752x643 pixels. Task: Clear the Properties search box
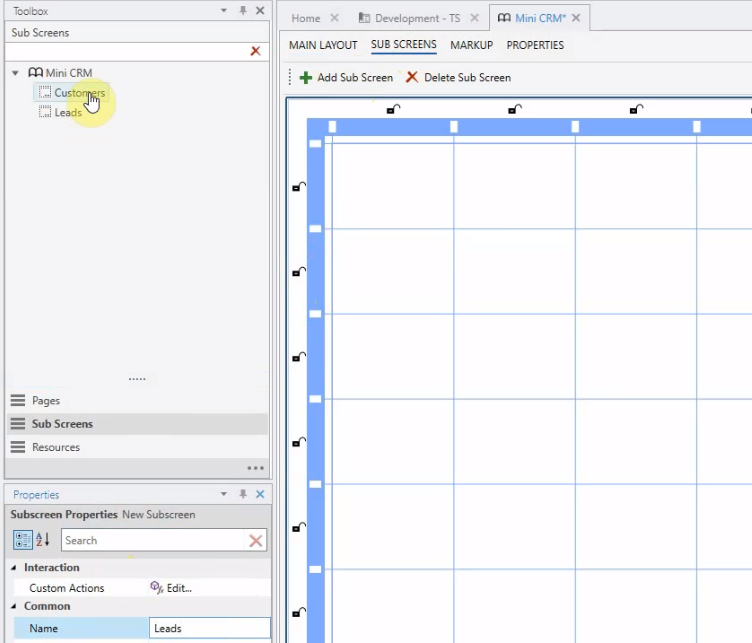point(256,541)
